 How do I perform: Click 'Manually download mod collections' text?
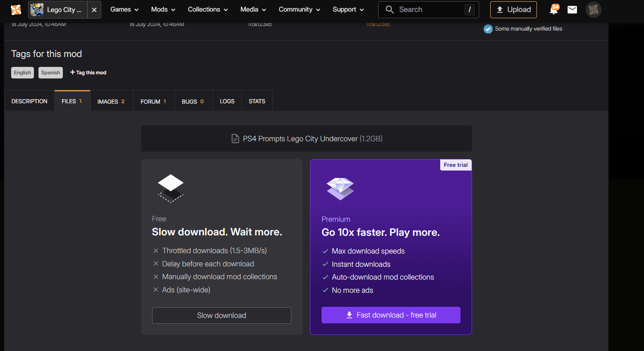219,277
